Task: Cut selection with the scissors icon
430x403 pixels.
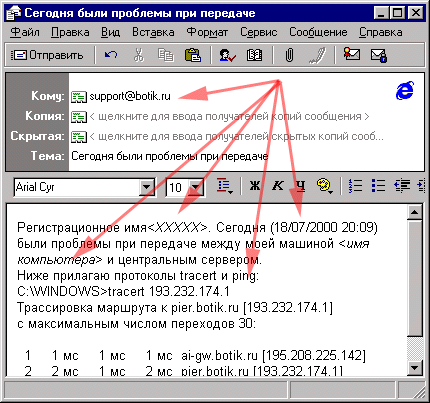Action: coord(139,55)
